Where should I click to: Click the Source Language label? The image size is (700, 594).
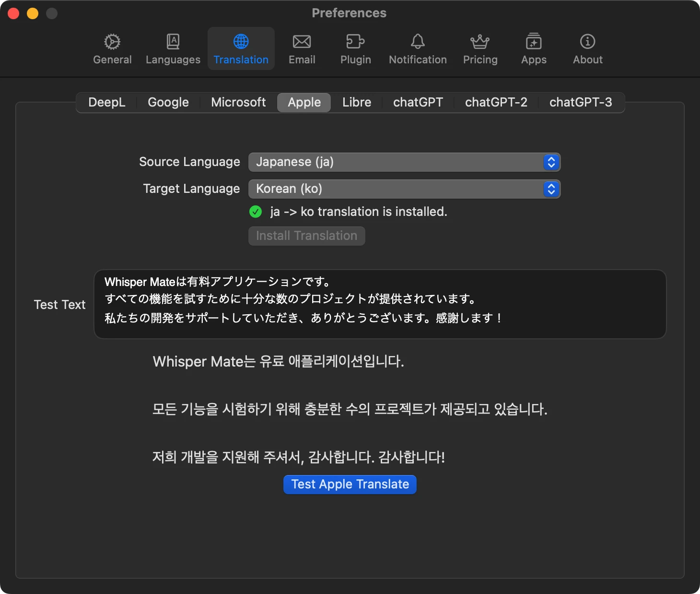pyautogui.click(x=189, y=162)
